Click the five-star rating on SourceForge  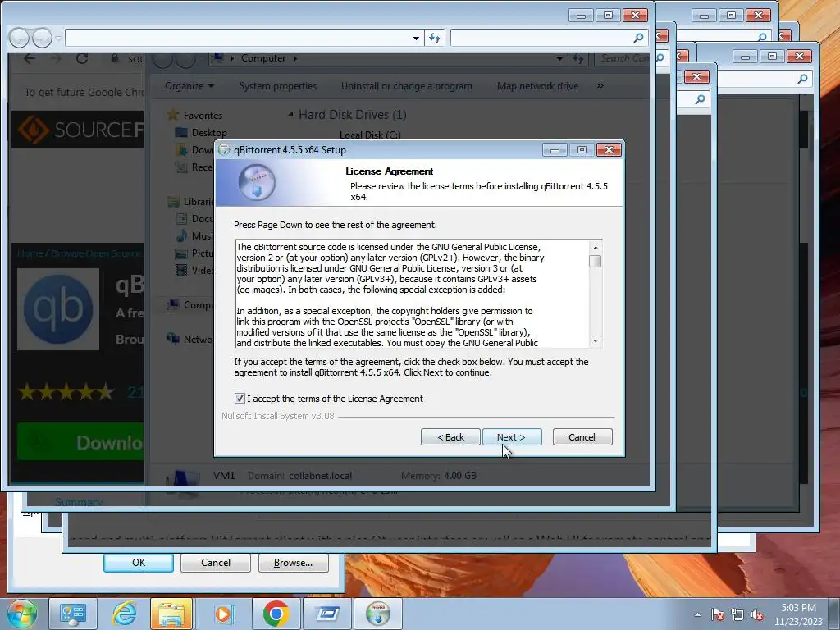click(x=66, y=392)
